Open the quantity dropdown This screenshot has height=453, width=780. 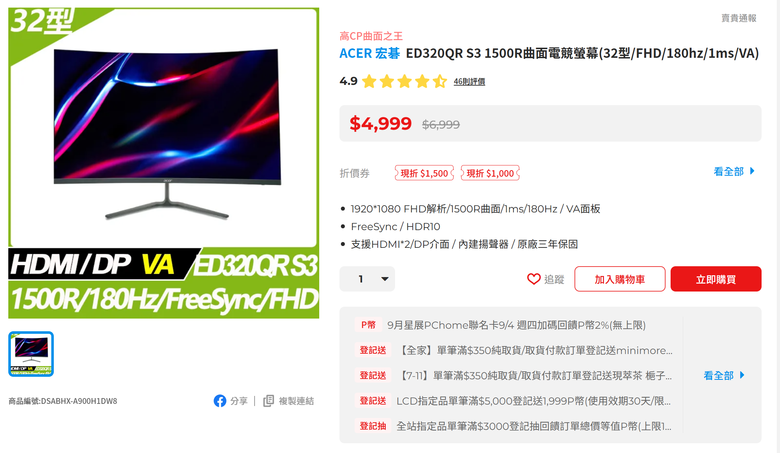click(x=367, y=279)
